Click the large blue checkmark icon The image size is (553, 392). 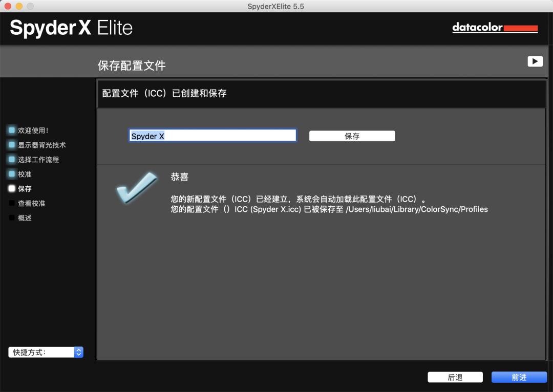point(137,187)
